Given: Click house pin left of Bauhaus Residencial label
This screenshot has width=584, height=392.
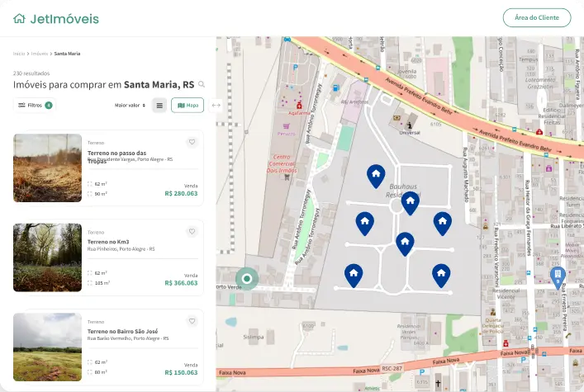Looking at the screenshot, I should (376, 176).
